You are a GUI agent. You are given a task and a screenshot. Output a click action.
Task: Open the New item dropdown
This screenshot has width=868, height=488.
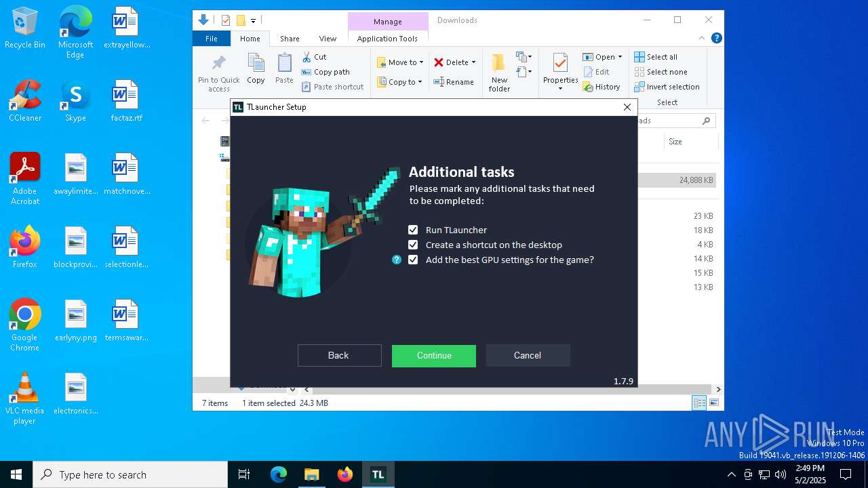pyautogui.click(x=524, y=57)
